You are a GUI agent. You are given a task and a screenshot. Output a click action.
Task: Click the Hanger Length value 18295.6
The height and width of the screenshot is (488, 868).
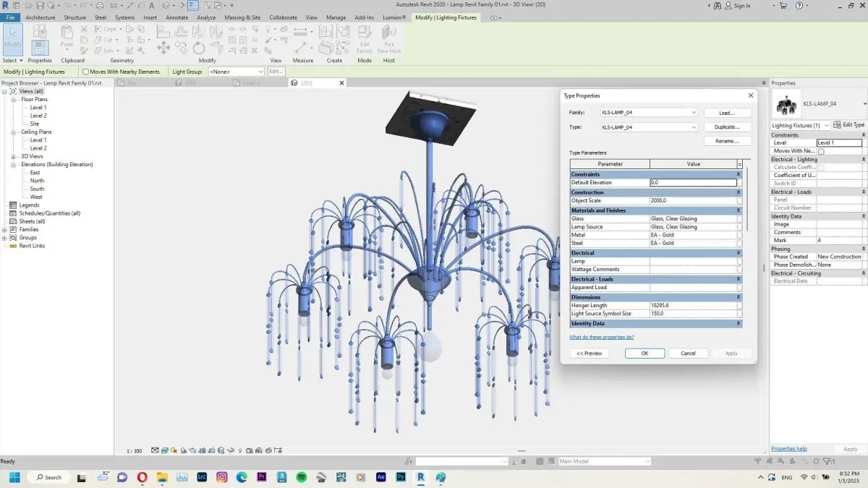[693, 305]
